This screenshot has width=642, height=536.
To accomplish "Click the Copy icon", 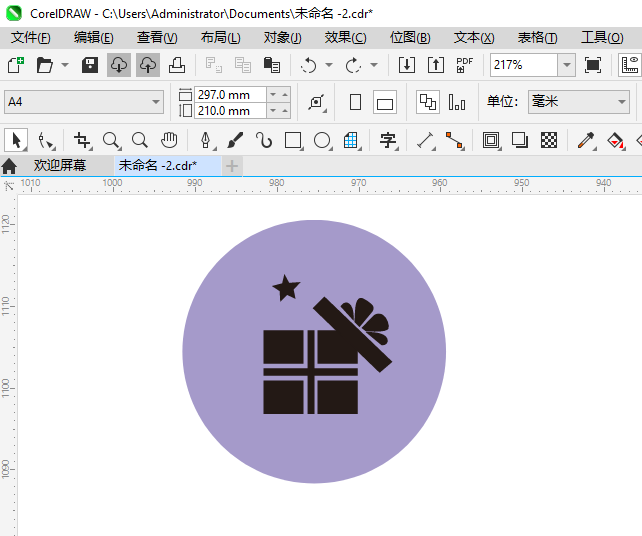I will pyautogui.click(x=242, y=65).
